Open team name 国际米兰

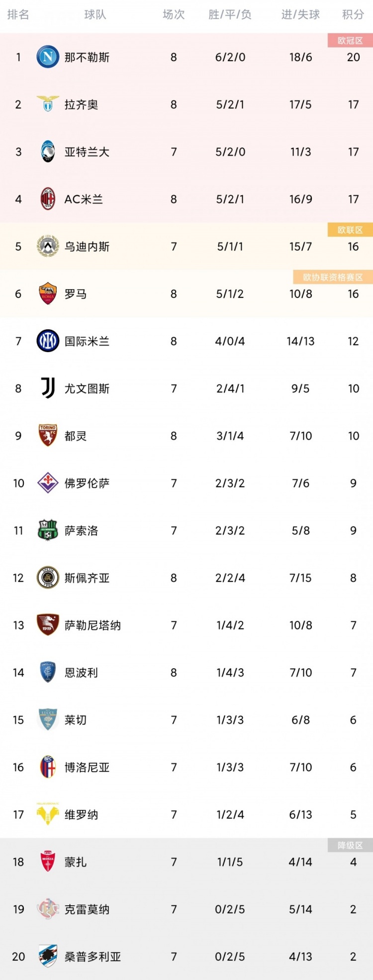click(x=87, y=341)
